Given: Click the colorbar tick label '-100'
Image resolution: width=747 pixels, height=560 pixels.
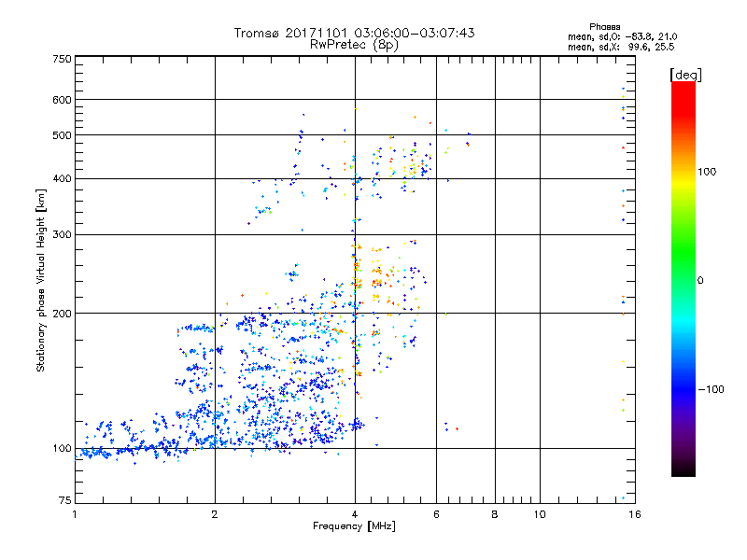Looking at the screenshot, I should coord(711,389).
